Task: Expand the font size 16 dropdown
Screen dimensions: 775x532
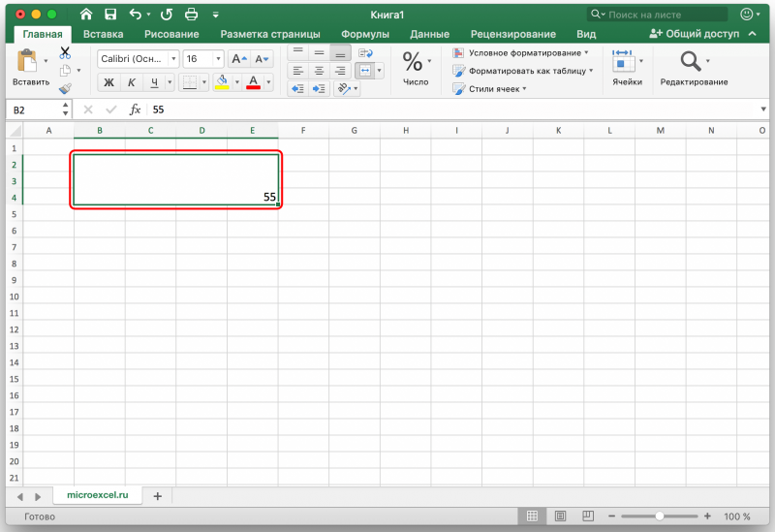Action: point(218,59)
